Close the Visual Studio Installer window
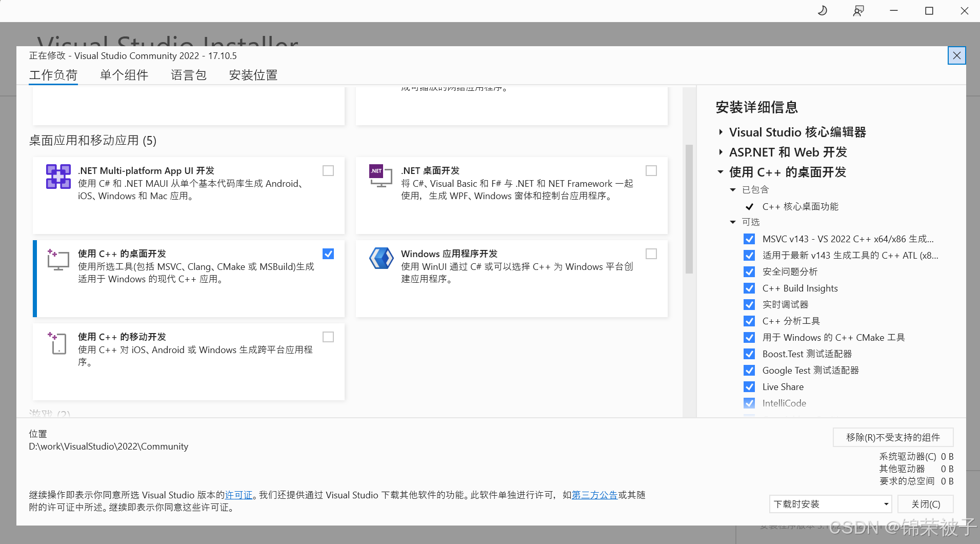The image size is (980, 544). point(964,10)
